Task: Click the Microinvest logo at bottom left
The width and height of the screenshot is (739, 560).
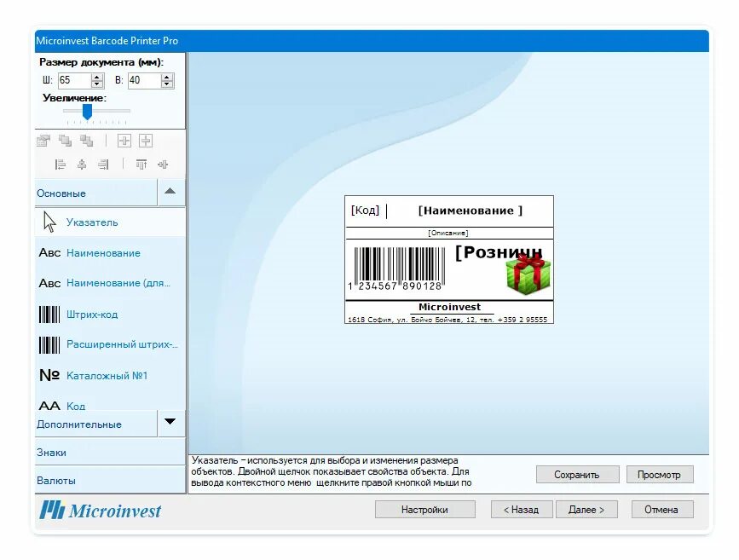Action: pyautogui.click(x=100, y=510)
